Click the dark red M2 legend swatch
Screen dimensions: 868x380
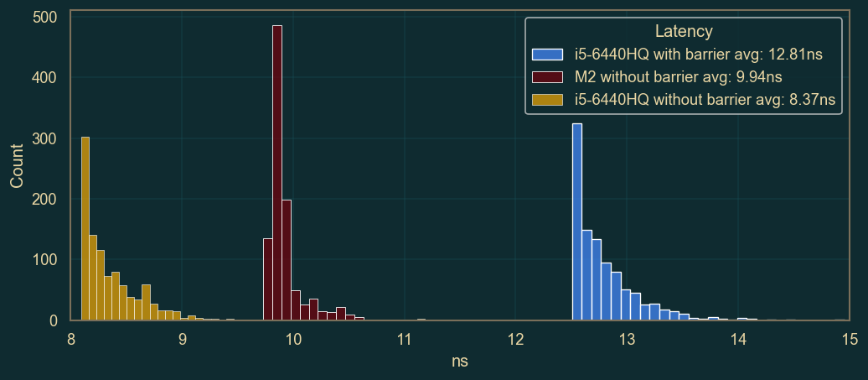click(547, 77)
